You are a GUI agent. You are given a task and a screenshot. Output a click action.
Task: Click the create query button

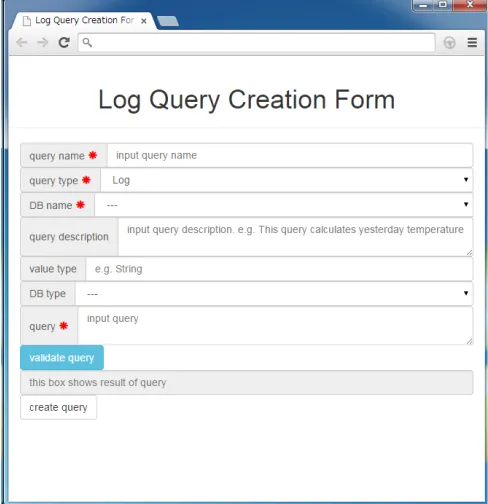[58, 407]
